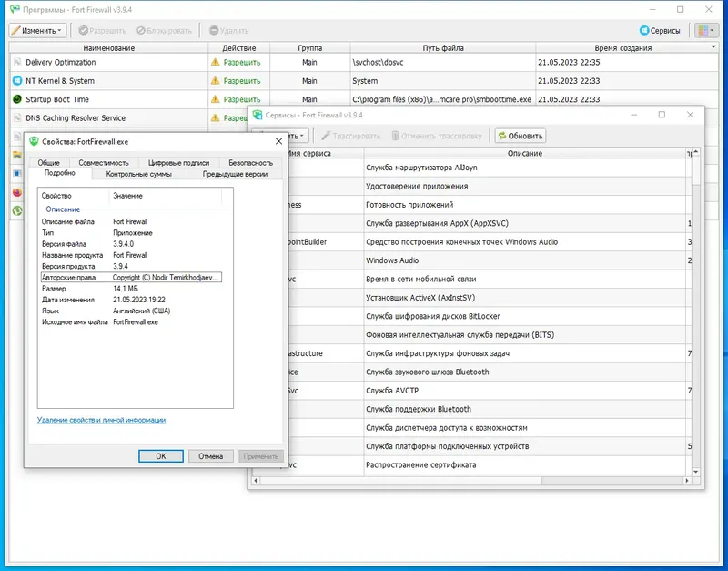Image resolution: width=728 pixels, height=571 pixels.
Task: Sort programs by Наименование column
Action: click(108, 48)
